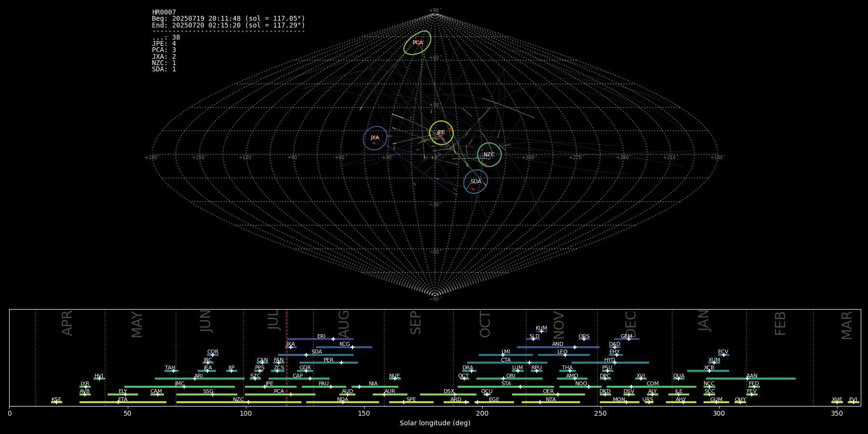Click the KUM label in timeline
This screenshot has height=434, width=868.
[x=542, y=328]
